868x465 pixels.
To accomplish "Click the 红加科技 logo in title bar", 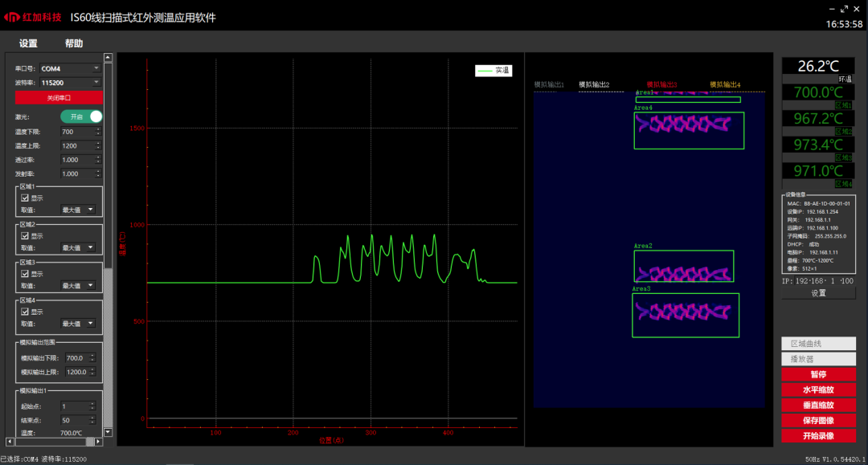I will click(33, 17).
